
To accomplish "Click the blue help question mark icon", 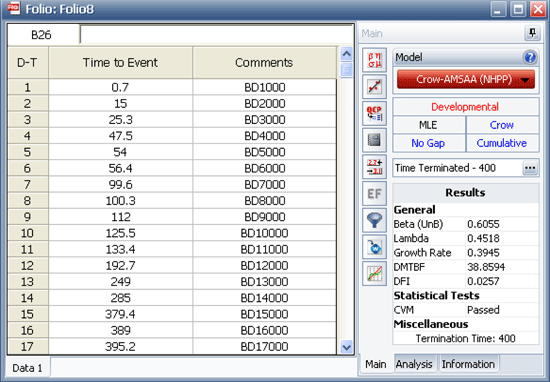I will point(530,57).
